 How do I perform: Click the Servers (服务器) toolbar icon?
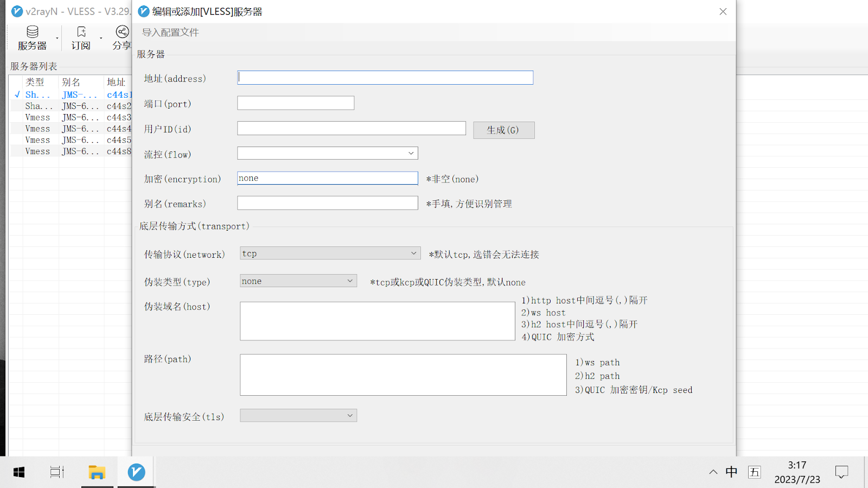[x=32, y=37]
